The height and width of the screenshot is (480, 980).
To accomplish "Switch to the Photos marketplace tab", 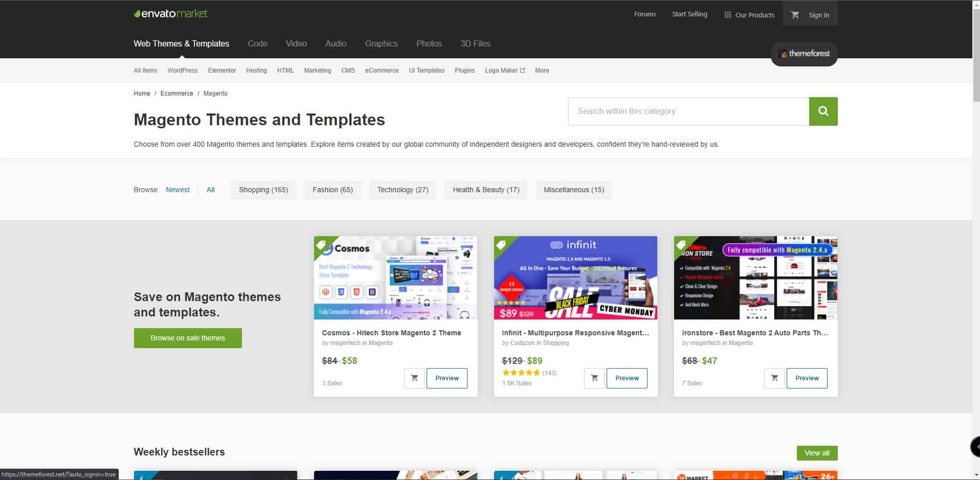I will coord(429,43).
